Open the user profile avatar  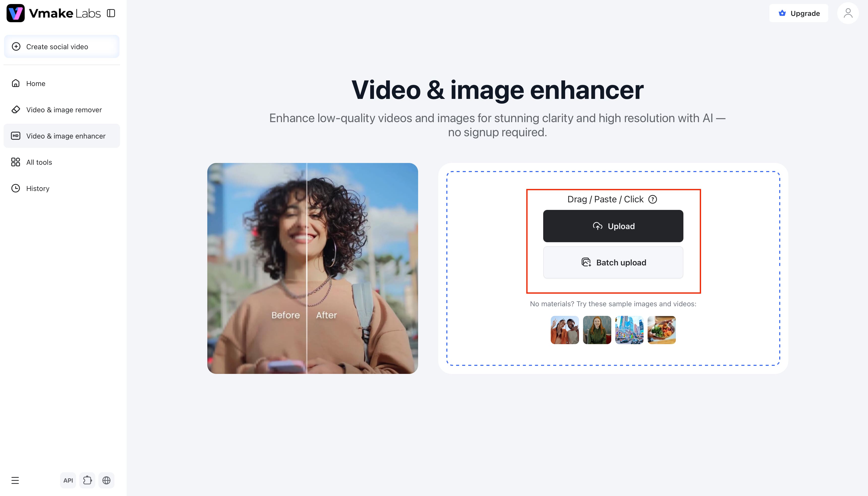pyautogui.click(x=848, y=13)
